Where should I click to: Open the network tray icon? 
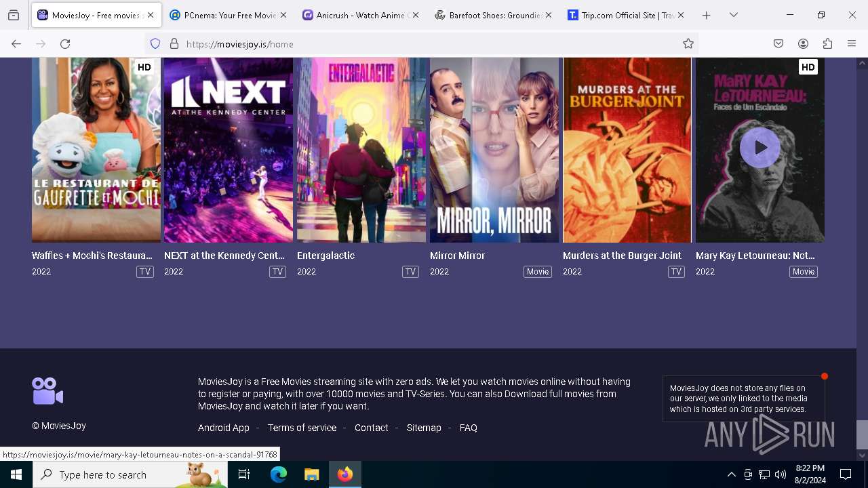coord(764,474)
